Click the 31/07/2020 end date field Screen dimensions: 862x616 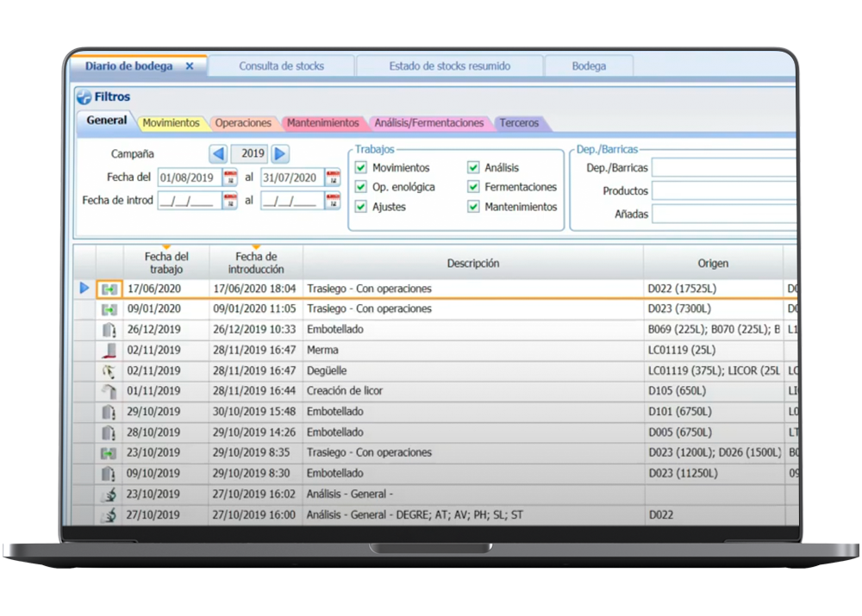click(x=292, y=177)
